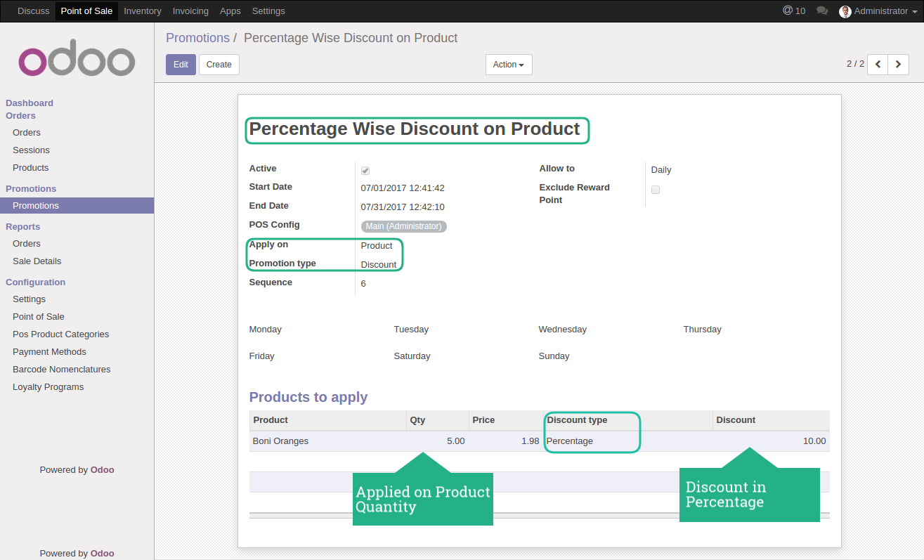Open Orders under Reports
This screenshot has width=924, height=560.
pos(27,244)
